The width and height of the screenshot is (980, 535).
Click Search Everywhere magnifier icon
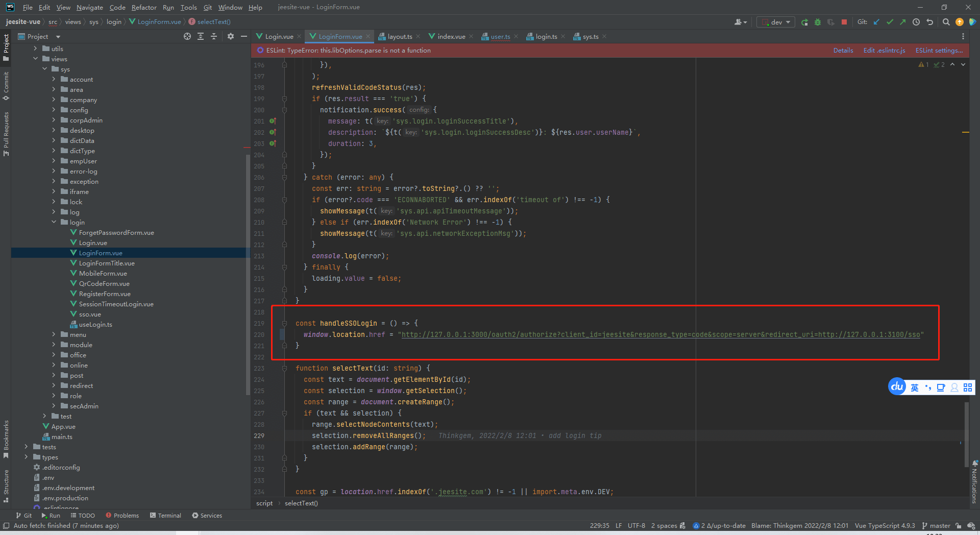pos(946,22)
